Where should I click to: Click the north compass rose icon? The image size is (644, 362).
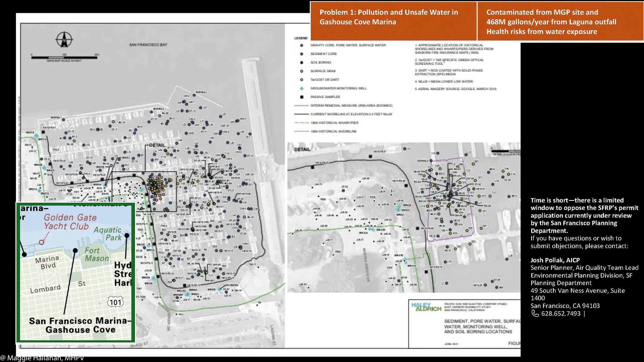coord(64,40)
